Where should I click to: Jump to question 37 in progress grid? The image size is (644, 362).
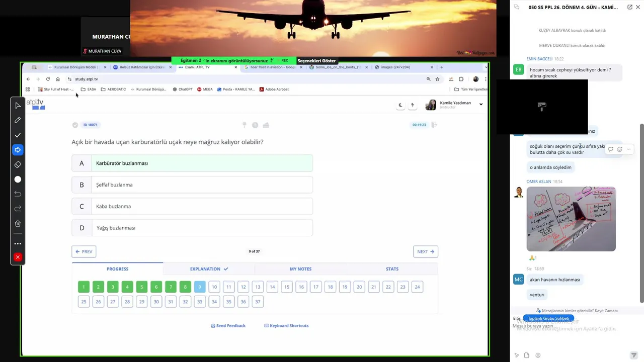[x=258, y=302]
